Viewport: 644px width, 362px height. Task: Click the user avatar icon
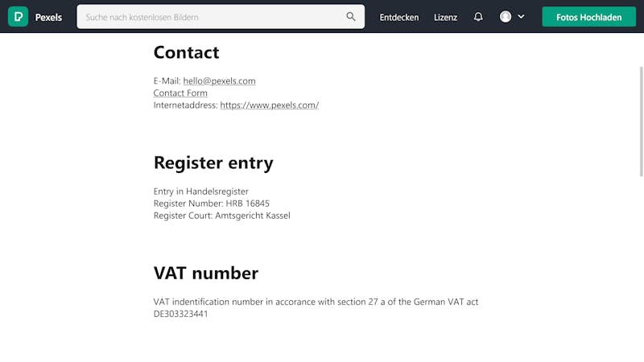point(506,17)
